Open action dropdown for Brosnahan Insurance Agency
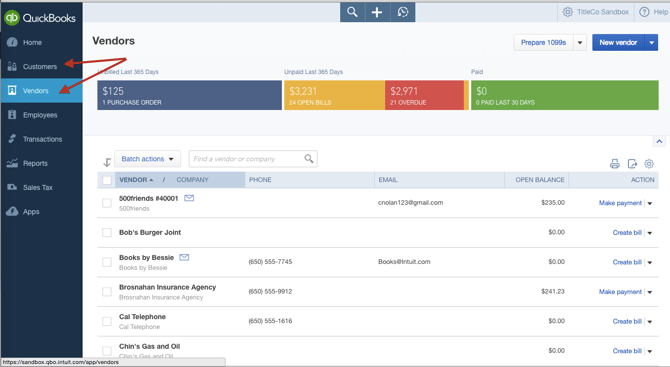This screenshot has height=367, width=670. point(650,292)
